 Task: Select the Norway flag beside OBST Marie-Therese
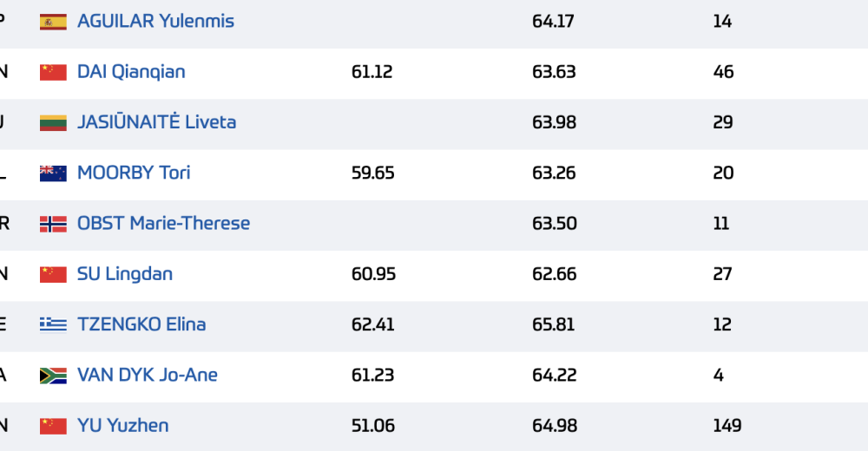coord(53,224)
